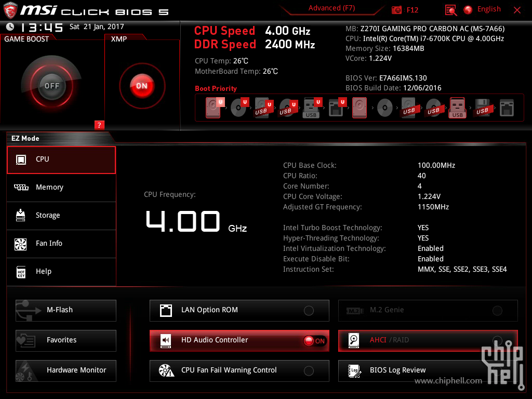Click the CPU Core Voltage row value
This screenshot has height=399, width=532.
(429, 196)
